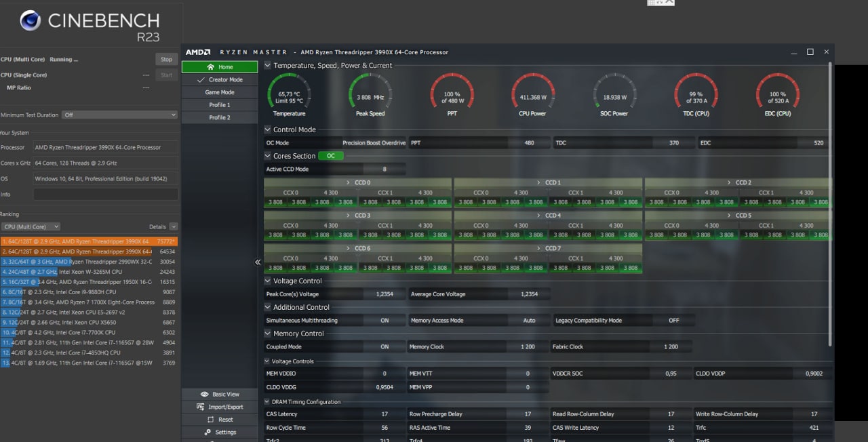
Task: Open CPU (Multi Core) ranking dropdown
Action: tap(31, 226)
